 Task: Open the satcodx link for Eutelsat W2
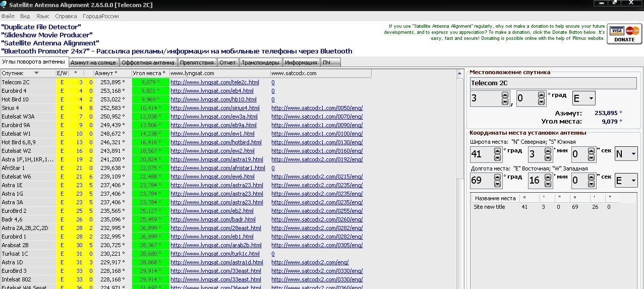pyautogui.click(x=317, y=151)
